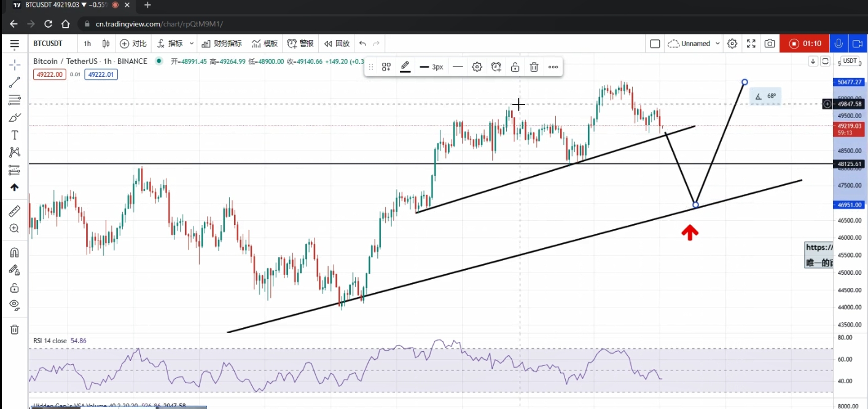Delete selected drawing with floating toolbar trash
This screenshot has width=868, height=409.
click(534, 67)
